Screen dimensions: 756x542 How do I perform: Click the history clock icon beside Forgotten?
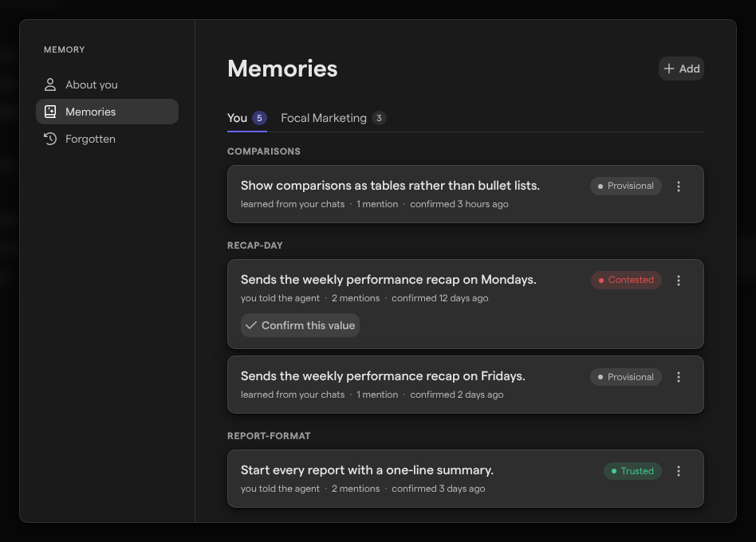point(50,139)
